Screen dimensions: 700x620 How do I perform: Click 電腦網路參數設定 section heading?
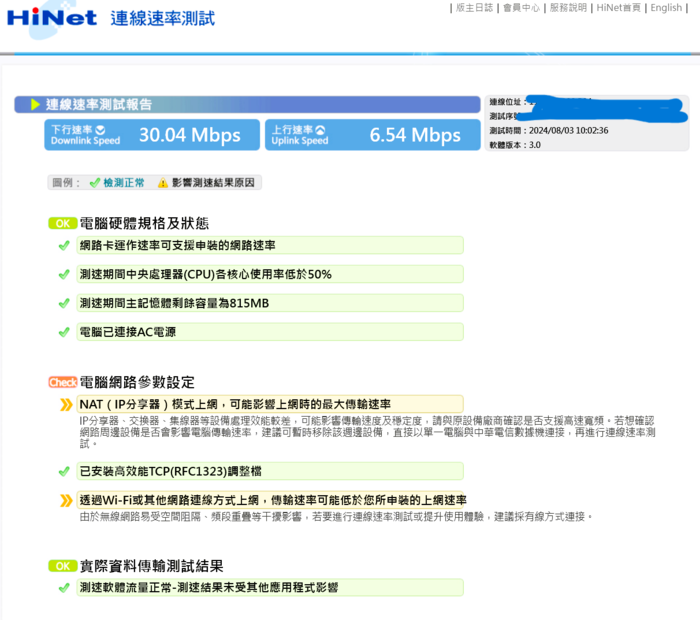(137, 382)
